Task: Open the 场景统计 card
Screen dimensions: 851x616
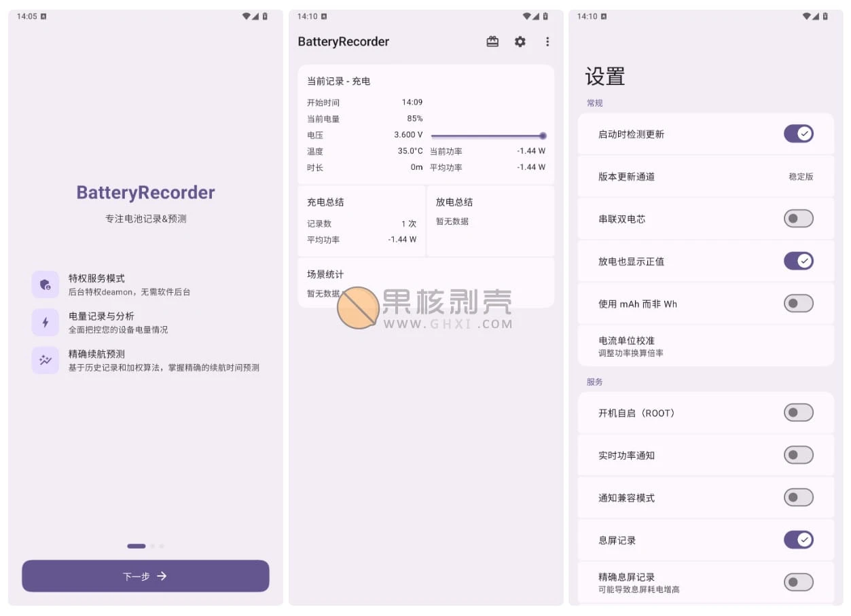Action: pyautogui.click(x=426, y=283)
